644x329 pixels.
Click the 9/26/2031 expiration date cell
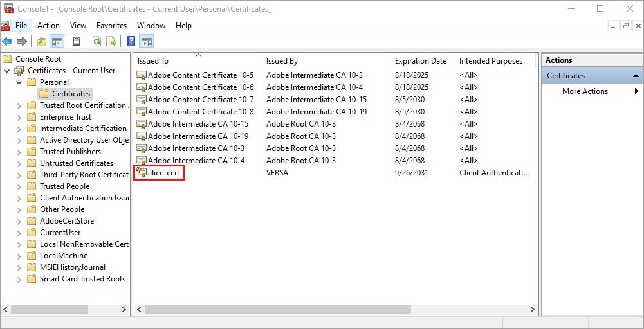412,173
